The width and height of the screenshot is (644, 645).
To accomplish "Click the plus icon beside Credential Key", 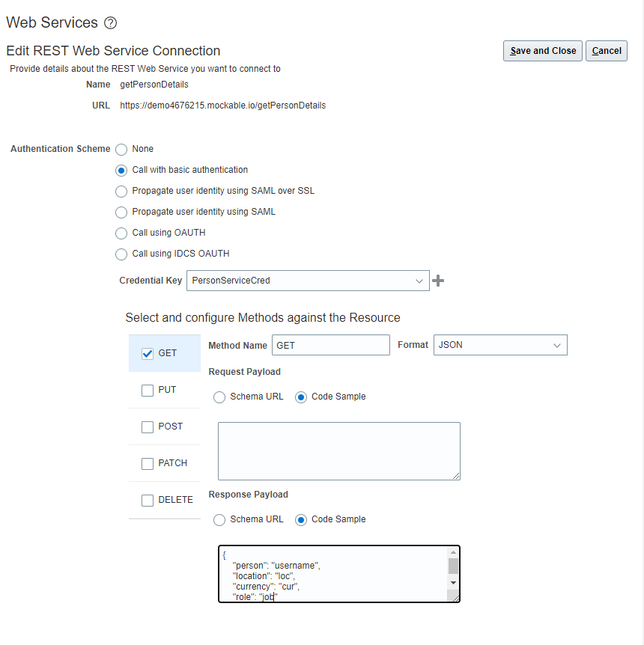I will pos(439,281).
